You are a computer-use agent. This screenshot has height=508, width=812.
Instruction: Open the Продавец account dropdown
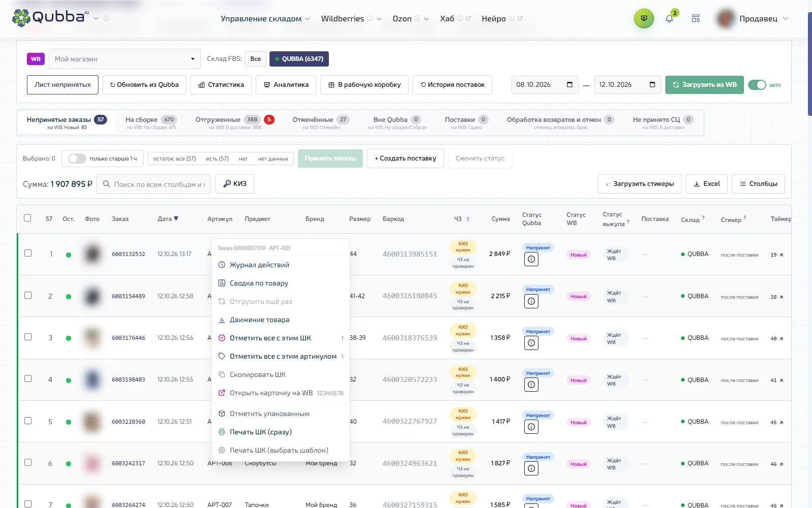coord(753,19)
